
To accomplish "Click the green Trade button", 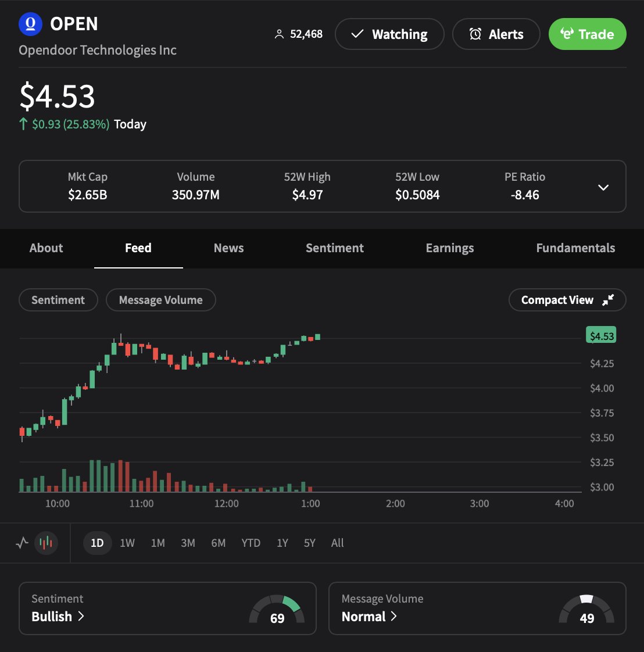I will pos(588,34).
